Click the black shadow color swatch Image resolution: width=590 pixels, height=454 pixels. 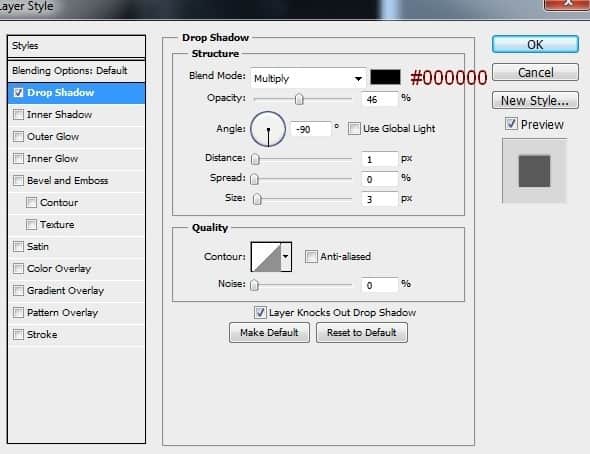click(x=385, y=77)
